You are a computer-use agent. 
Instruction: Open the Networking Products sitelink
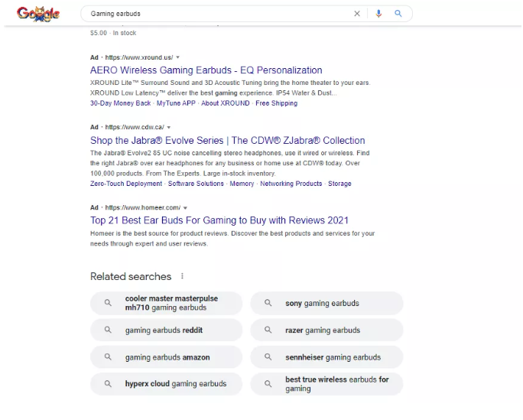pyautogui.click(x=291, y=184)
